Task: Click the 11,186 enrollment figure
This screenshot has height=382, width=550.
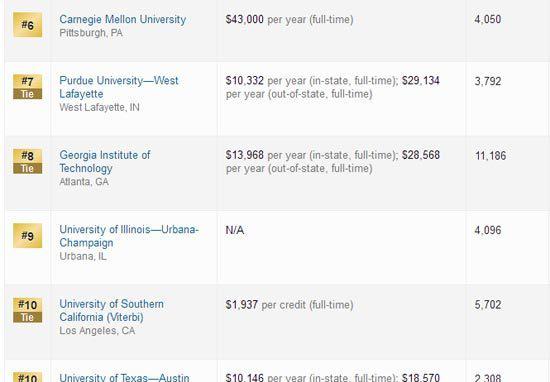Action: click(x=490, y=155)
